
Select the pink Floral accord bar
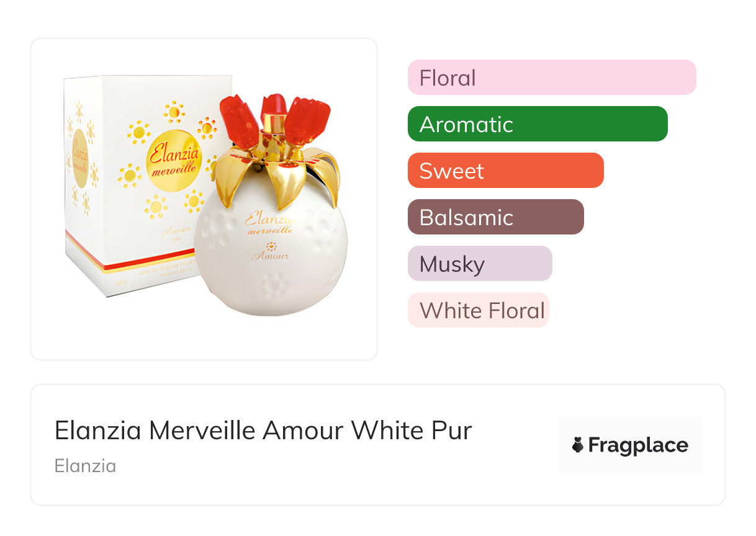click(x=551, y=78)
